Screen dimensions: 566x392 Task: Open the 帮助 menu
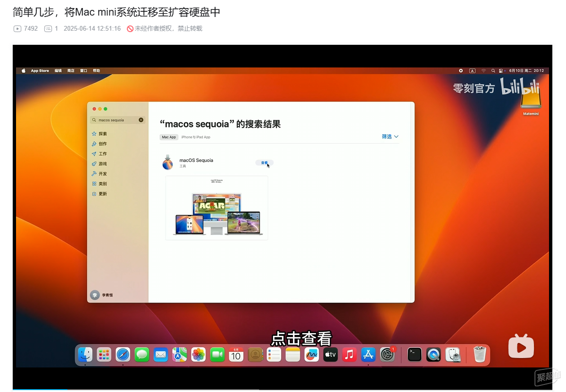[96, 71]
